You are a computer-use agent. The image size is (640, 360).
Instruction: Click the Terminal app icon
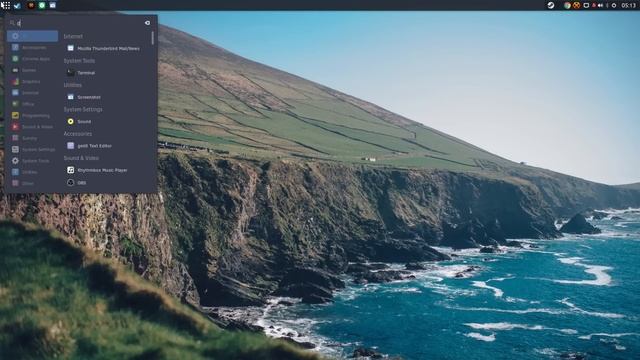click(x=71, y=73)
